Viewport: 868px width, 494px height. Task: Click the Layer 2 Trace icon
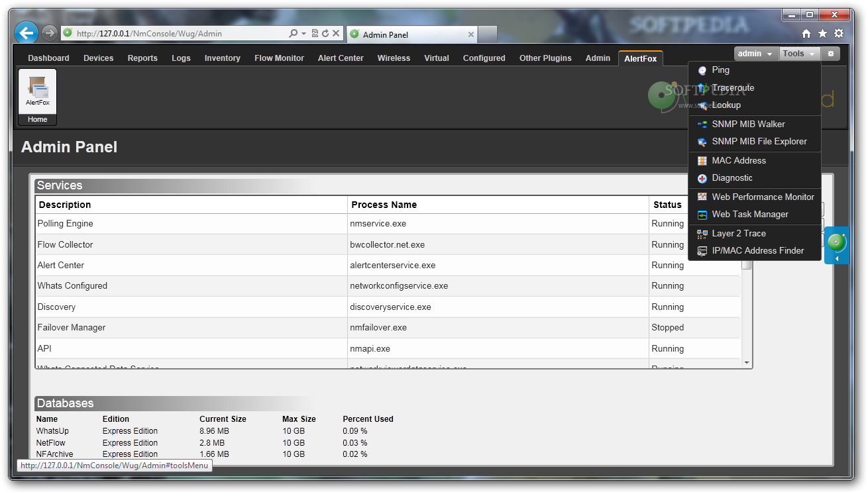[702, 234]
